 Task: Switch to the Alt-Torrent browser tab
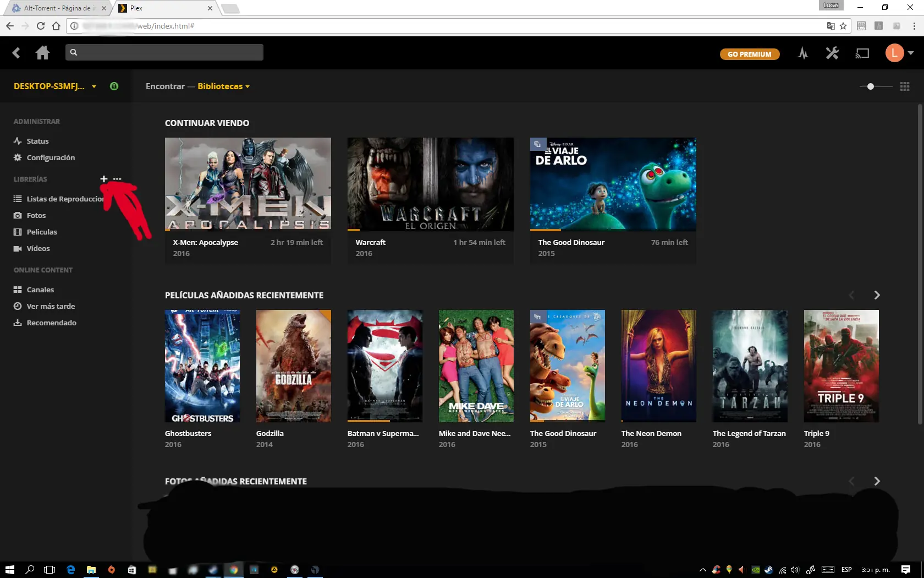click(59, 8)
